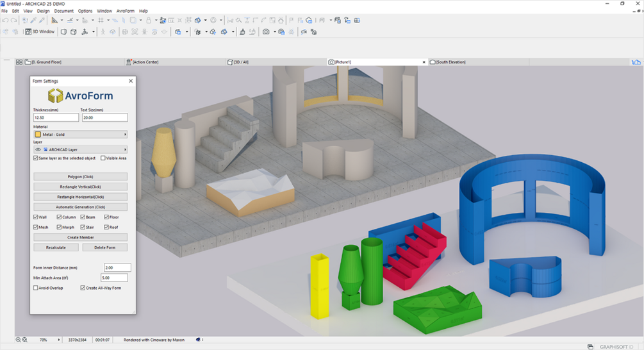644x350 pixels.
Task: Click the eyedropper pick-up parameters icon
Action: [x=33, y=20]
